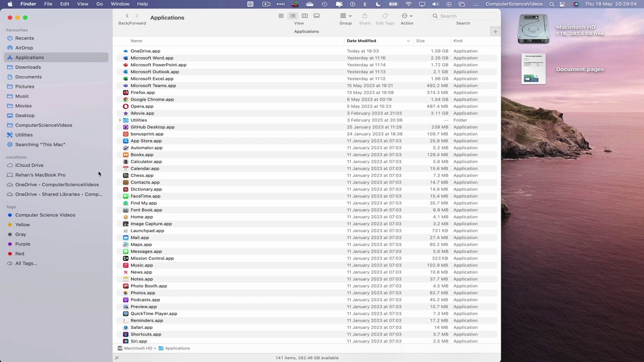The height and width of the screenshot is (362, 644).
Task: Click Applications in the path bar
Action: [174, 348]
